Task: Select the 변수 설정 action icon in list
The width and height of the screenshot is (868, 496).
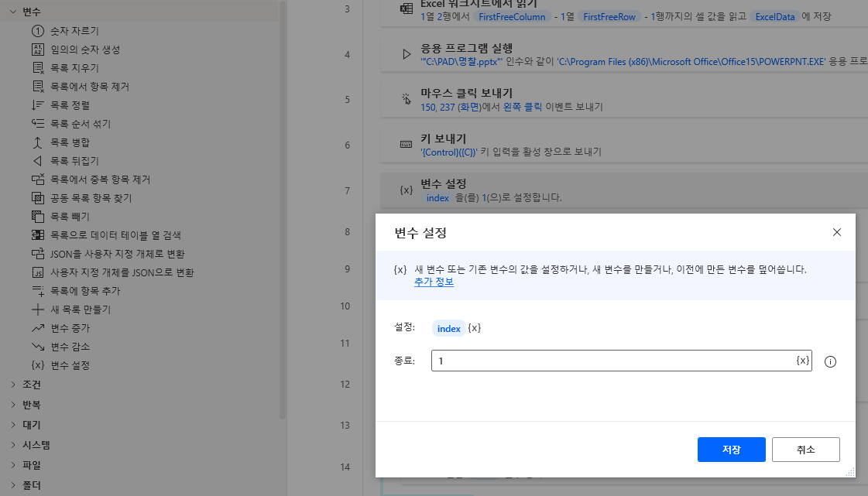Action: coord(38,365)
